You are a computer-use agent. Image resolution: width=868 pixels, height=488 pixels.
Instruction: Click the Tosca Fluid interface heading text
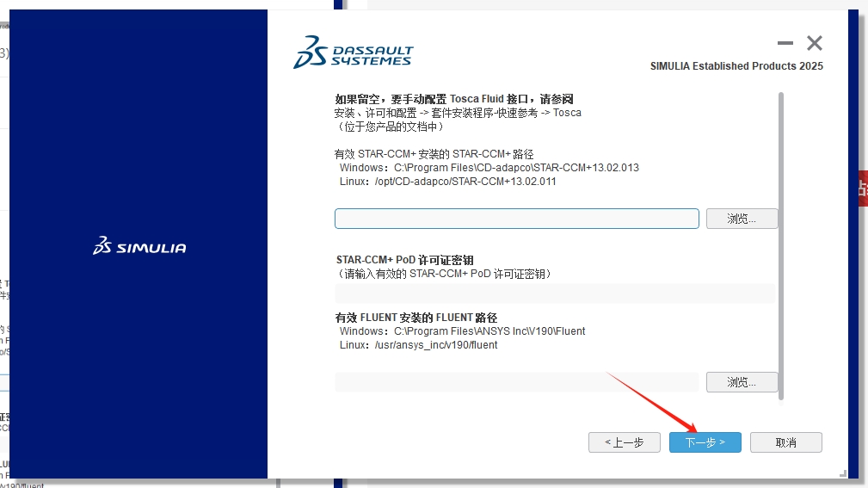(x=453, y=99)
